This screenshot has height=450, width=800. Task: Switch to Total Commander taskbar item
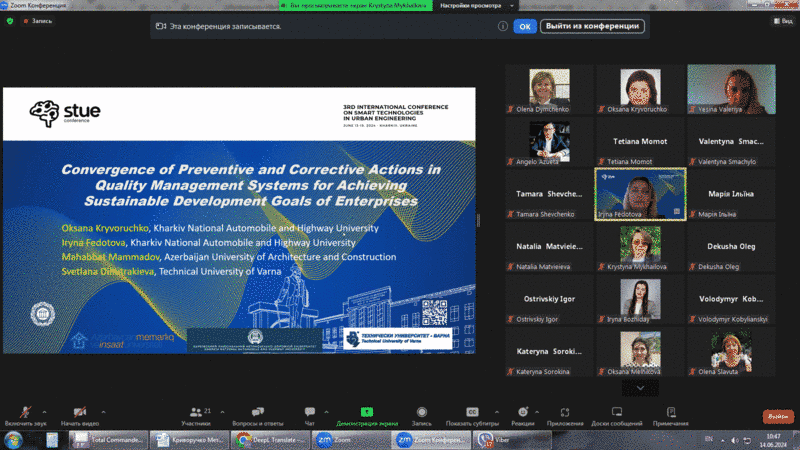pos(108,440)
